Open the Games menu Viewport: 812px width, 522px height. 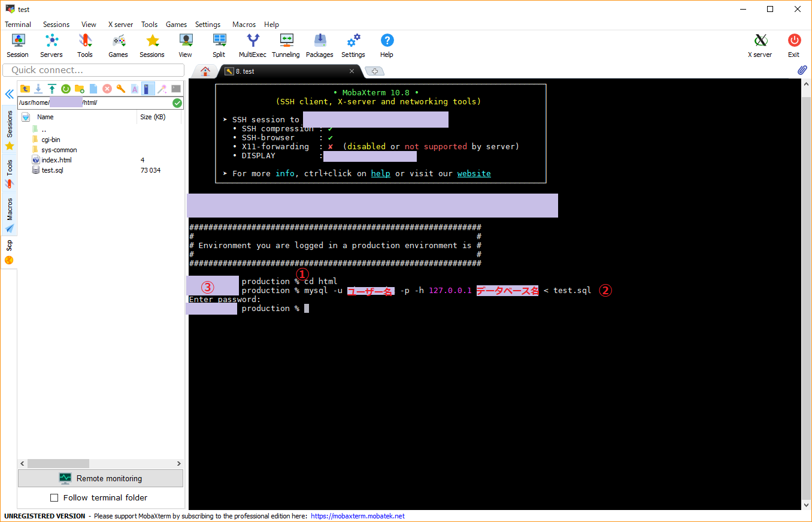coord(176,25)
